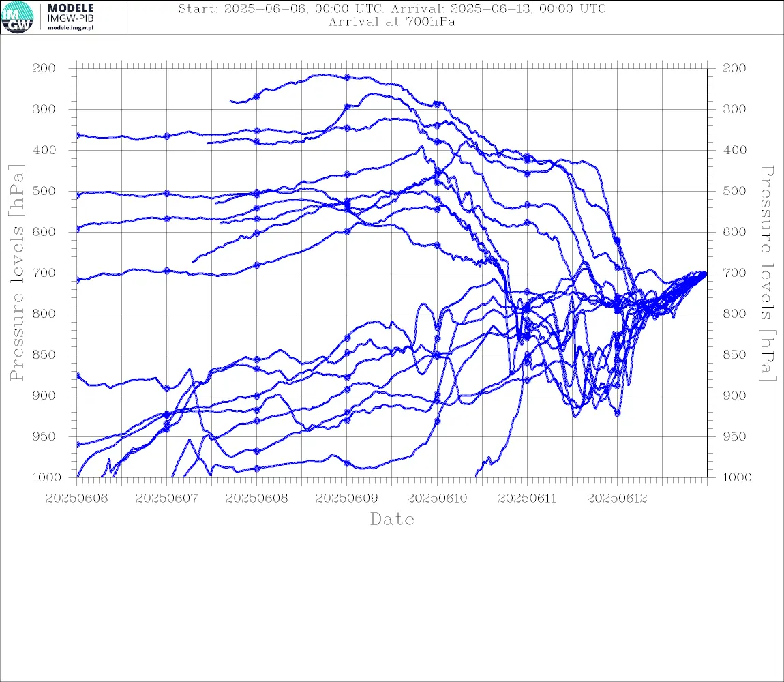Click the IMGW round logo

pos(18,18)
